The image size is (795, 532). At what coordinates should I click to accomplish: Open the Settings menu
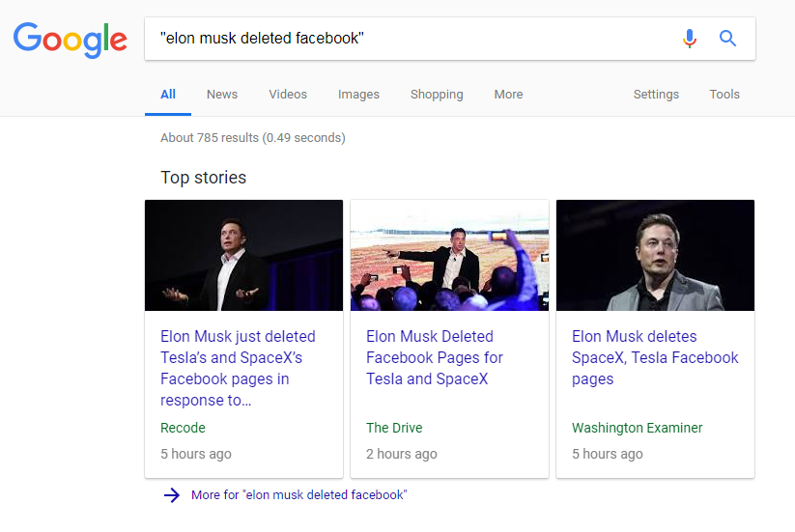click(656, 95)
